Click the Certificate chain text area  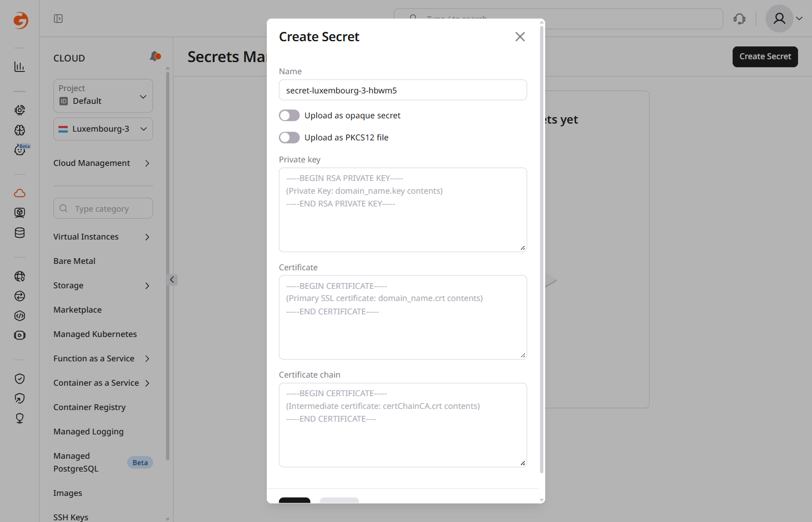(x=403, y=425)
